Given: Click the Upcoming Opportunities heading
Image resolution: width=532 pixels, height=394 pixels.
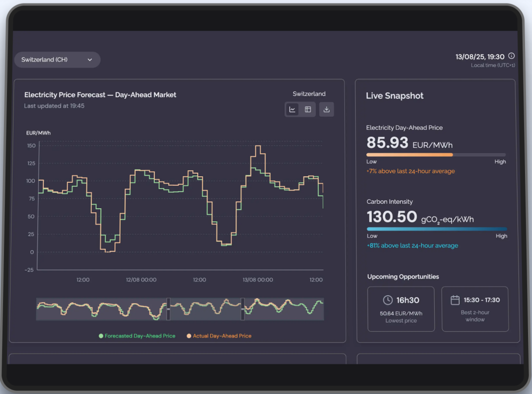Looking at the screenshot, I should tap(403, 277).
